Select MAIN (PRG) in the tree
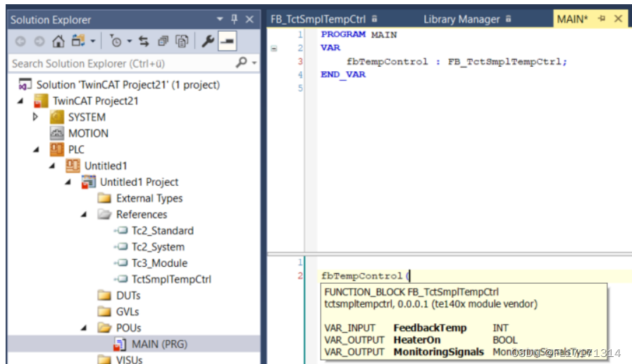The image size is (632, 364). click(x=160, y=344)
